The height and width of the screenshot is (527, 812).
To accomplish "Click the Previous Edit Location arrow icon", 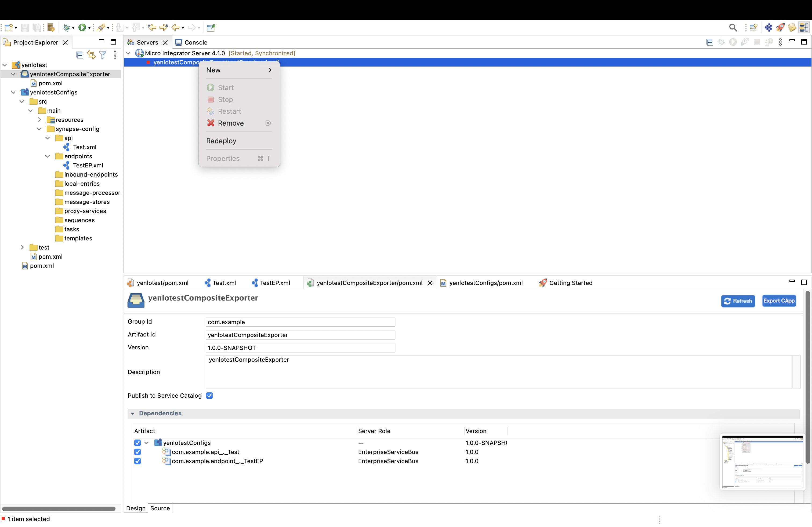I will click(152, 27).
